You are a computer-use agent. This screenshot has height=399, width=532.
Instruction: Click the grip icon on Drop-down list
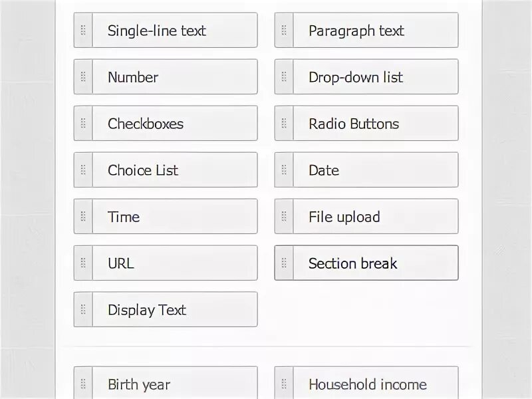click(284, 77)
